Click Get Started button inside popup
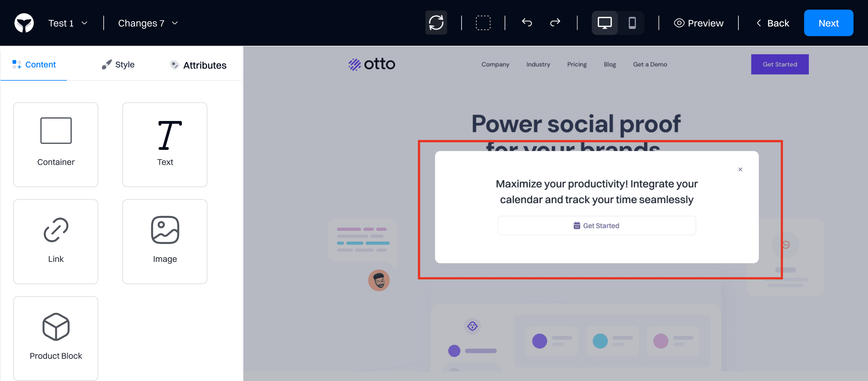 [596, 225]
